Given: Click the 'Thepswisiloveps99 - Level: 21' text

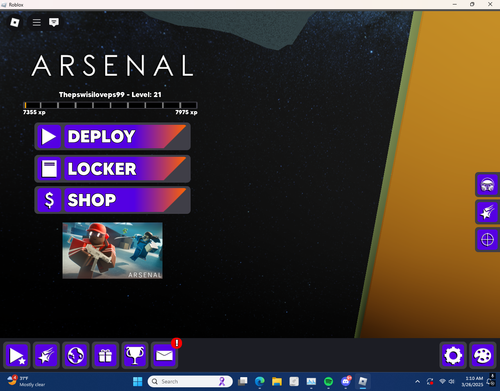Looking at the screenshot, I should tap(110, 95).
